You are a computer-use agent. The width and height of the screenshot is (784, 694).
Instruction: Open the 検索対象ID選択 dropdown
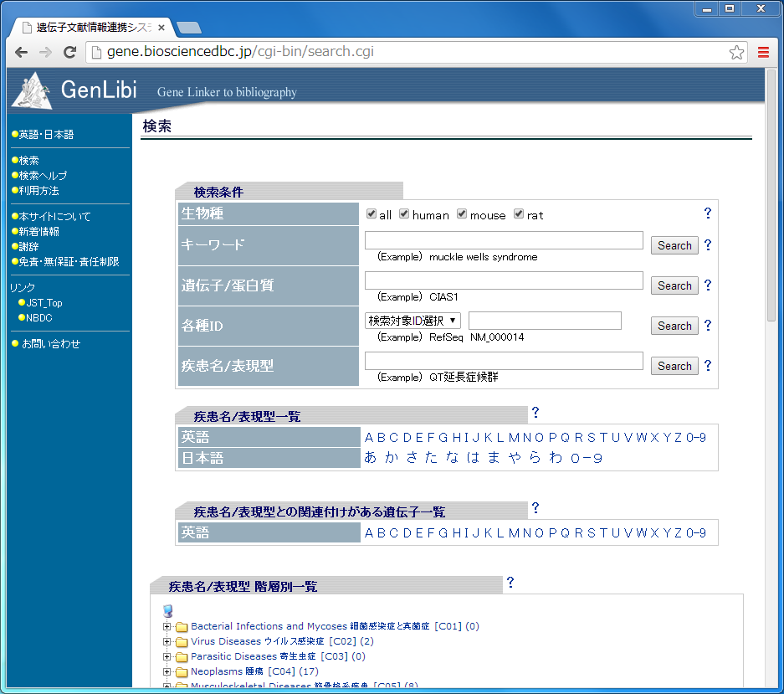(413, 321)
